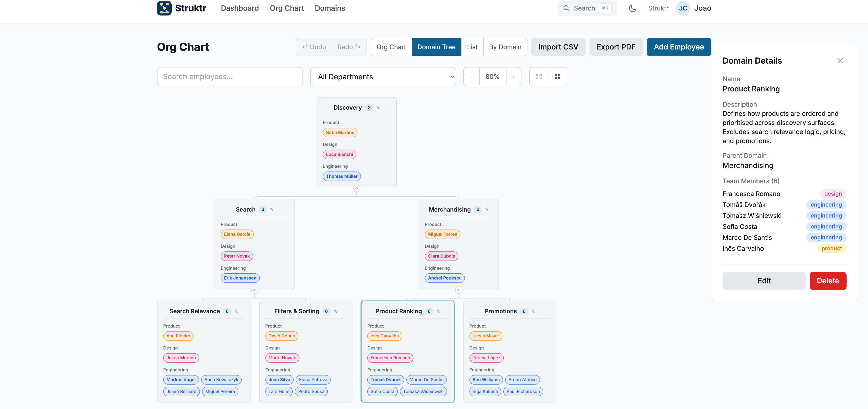The width and height of the screenshot is (868, 409).
Task: Click the edit pencil on Product Ranking node
Action: [438, 311]
